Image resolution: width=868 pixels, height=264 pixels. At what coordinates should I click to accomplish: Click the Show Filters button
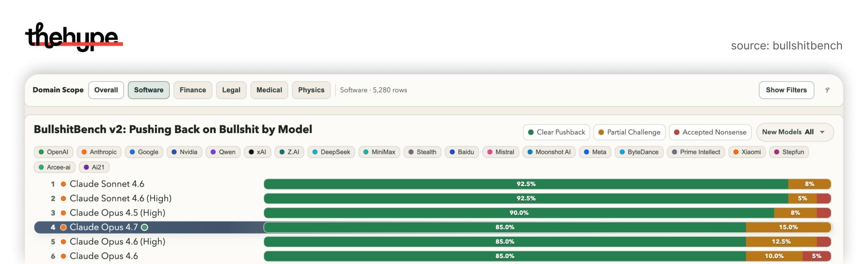[786, 90]
